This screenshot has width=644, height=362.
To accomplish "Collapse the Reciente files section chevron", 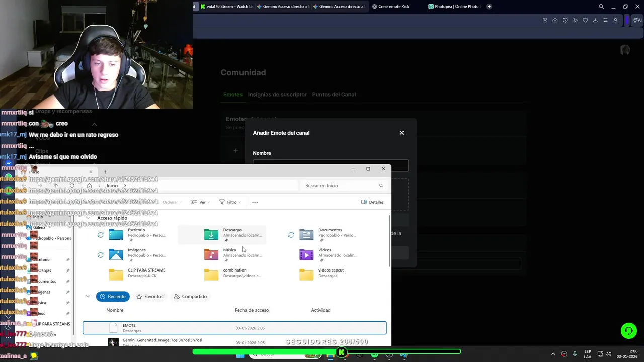I will tap(88, 297).
